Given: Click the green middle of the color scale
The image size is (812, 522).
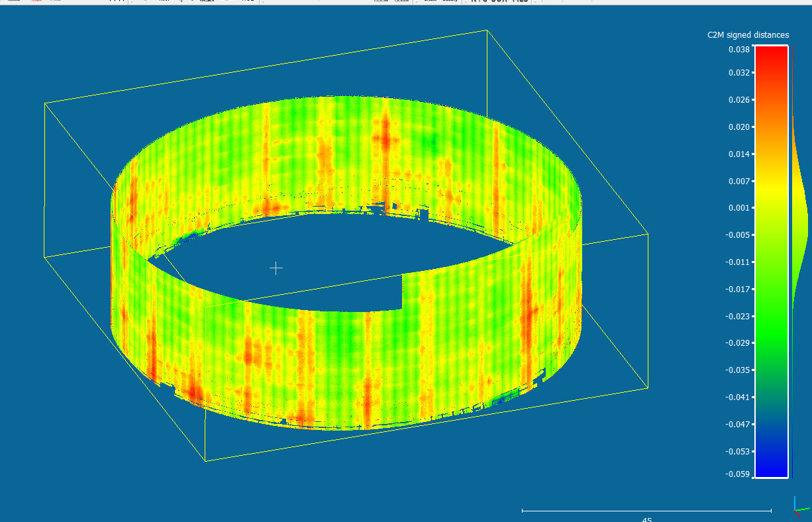Looking at the screenshot, I should (x=771, y=318).
